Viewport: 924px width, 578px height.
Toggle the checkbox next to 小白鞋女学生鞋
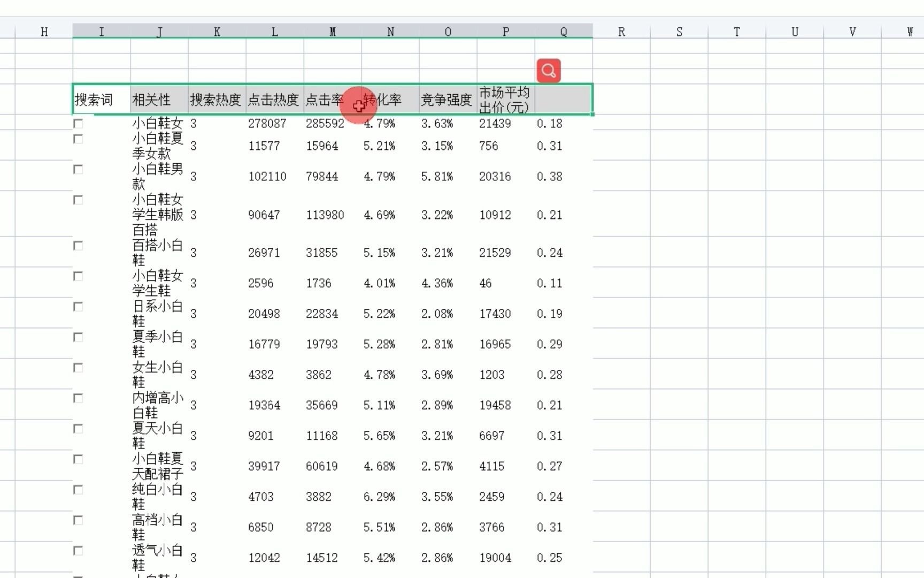(x=78, y=276)
